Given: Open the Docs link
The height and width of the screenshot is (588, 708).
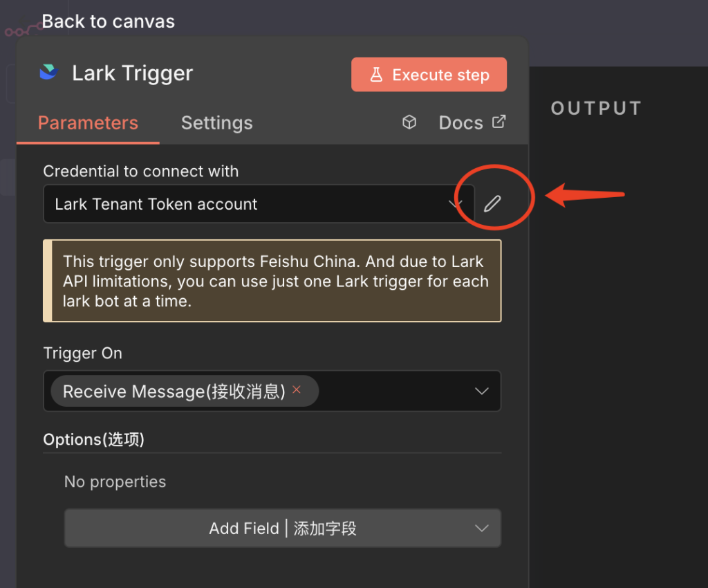Looking at the screenshot, I should pos(460,123).
